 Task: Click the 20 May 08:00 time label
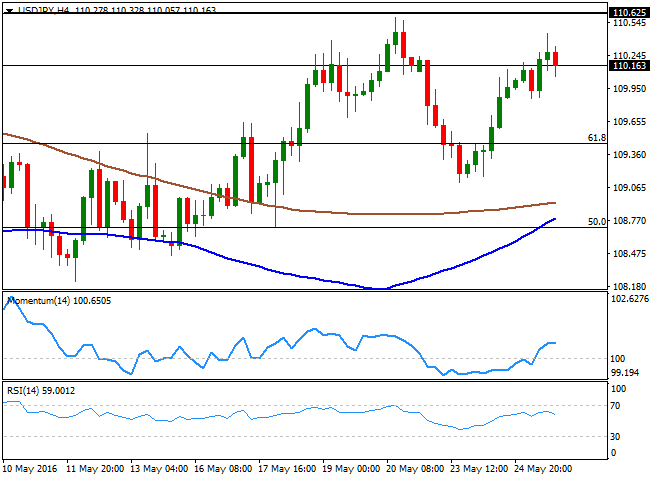coord(415,469)
